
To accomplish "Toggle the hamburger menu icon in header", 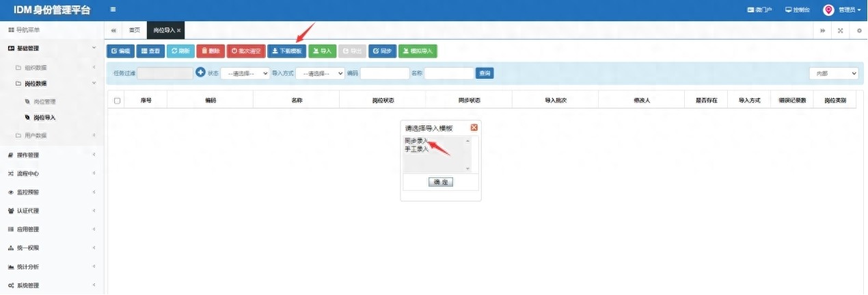I will coord(113,10).
